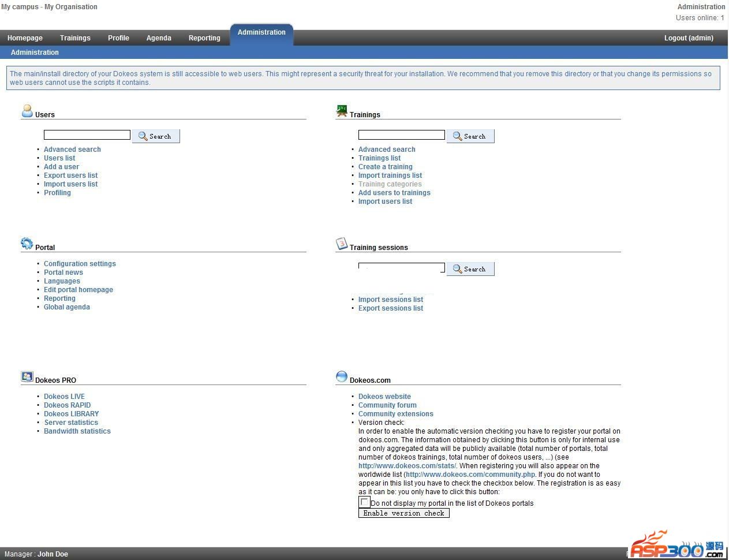The width and height of the screenshot is (729, 560).
Task: Open Training categories link
Action: [390, 184]
